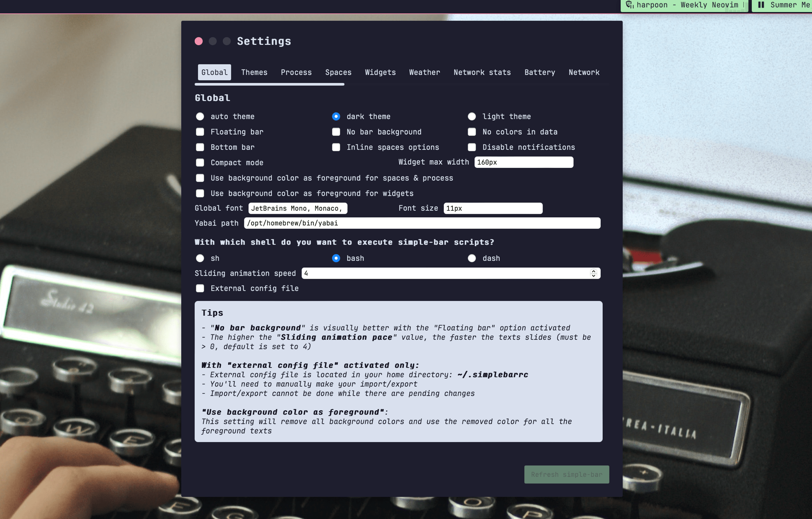Image resolution: width=812 pixels, height=519 pixels.
Task: Enable the Floating bar checkbox
Action: (x=200, y=132)
